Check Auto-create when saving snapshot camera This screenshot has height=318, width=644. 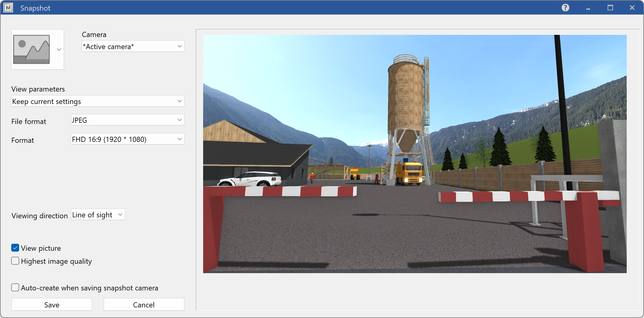15,287
